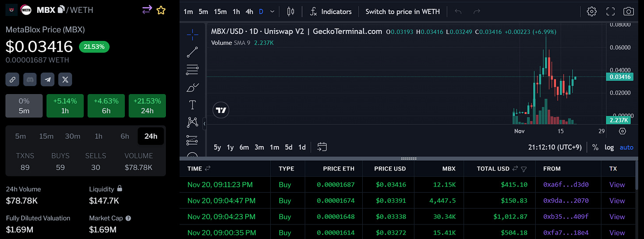644x239 pixels.
Task: Select the text annotation tool
Action: pos(192,105)
